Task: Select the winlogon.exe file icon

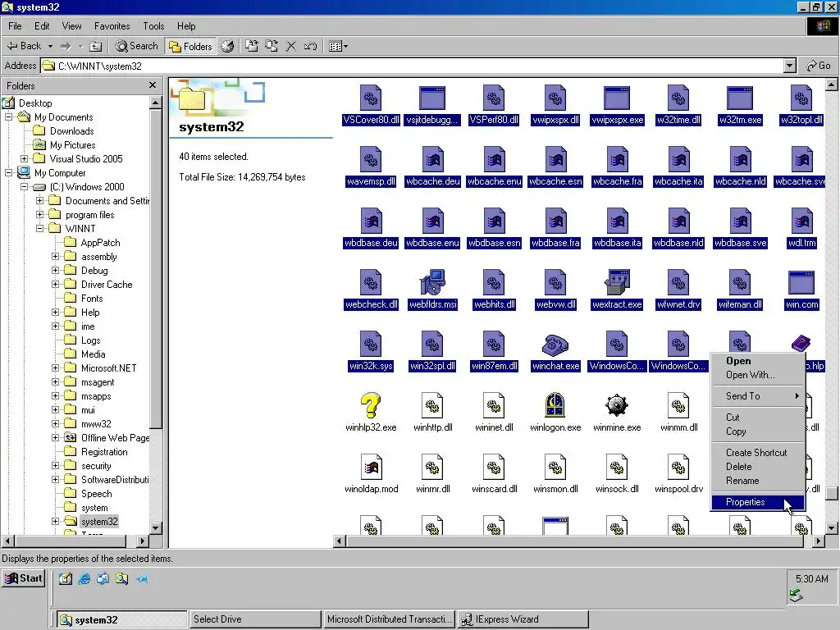Action: [x=555, y=405]
